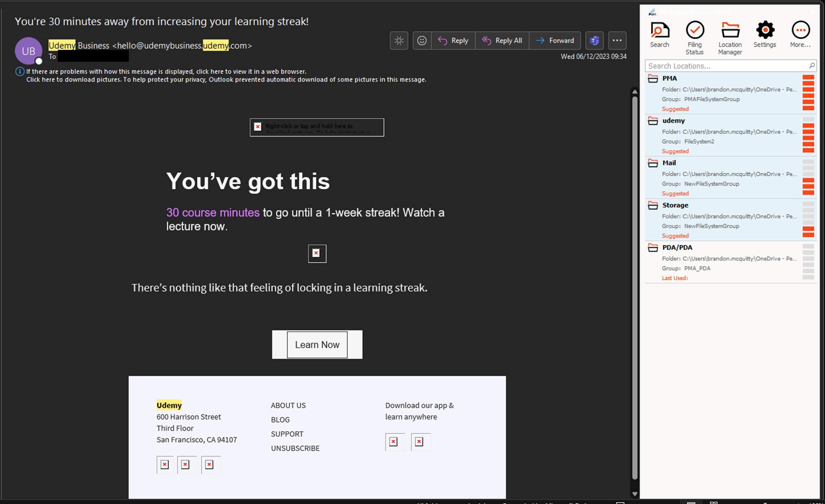Share email to Teams icon

point(594,40)
